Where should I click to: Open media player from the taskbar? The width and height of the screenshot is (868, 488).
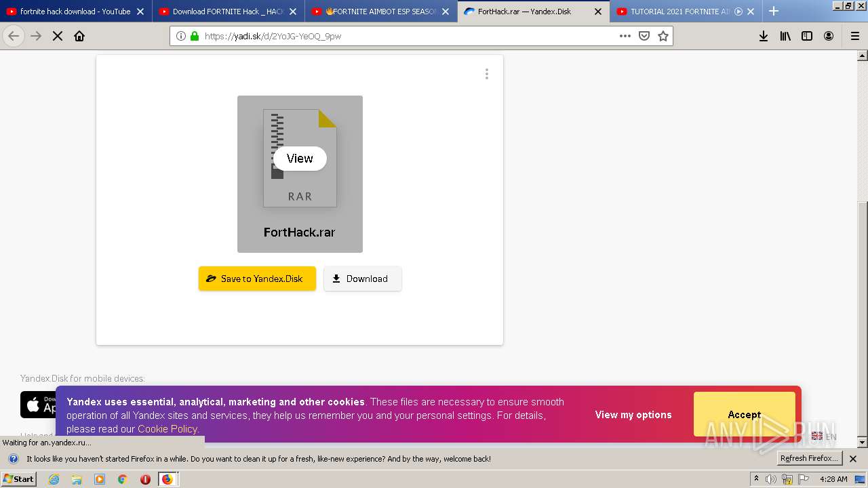(x=100, y=479)
